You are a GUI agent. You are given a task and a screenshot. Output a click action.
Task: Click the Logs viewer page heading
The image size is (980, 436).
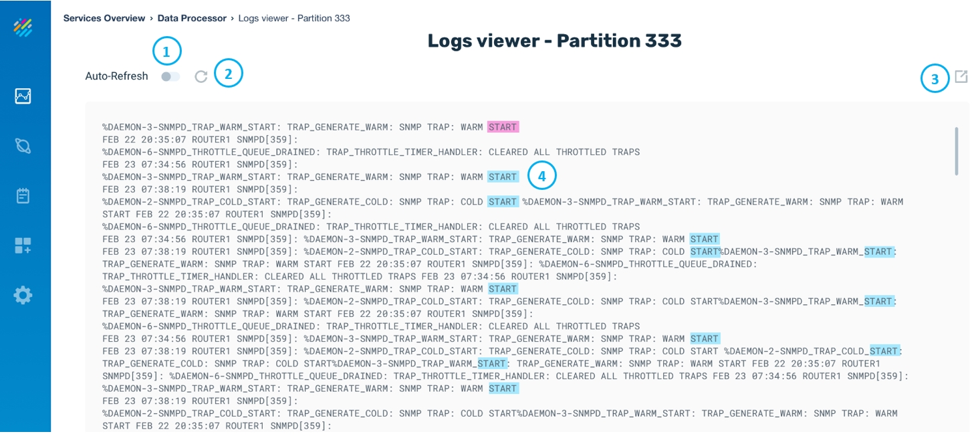click(554, 41)
